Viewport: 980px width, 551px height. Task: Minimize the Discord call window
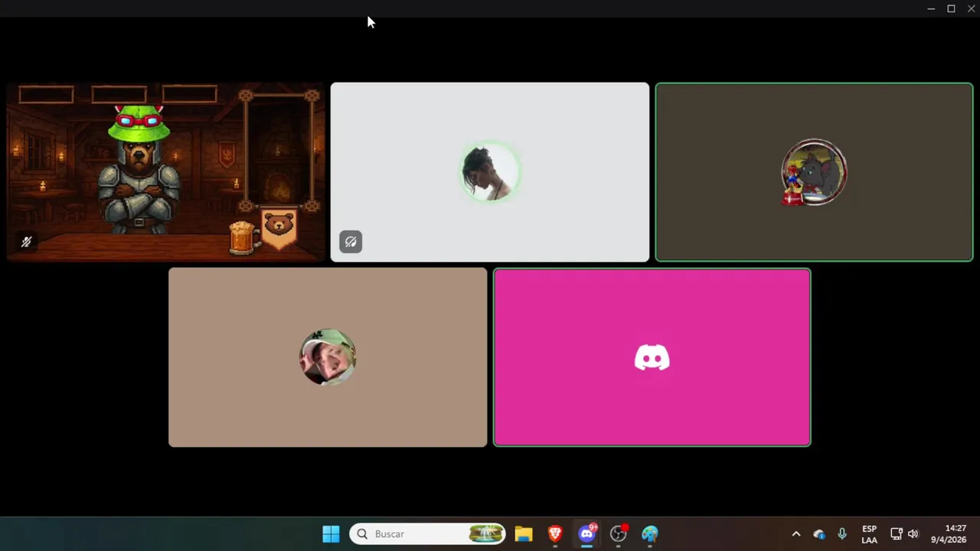pos(931,8)
